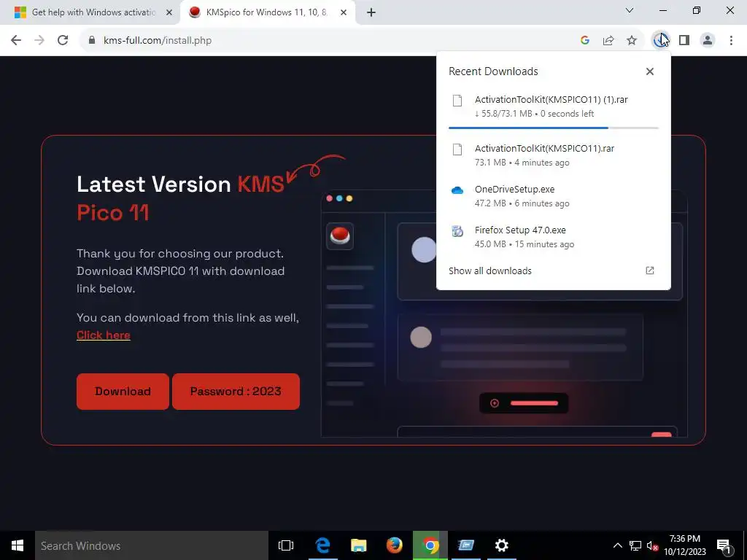Open the clock showing 7:36 PM
The height and width of the screenshot is (560, 747).
pyautogui.click(x=685, y=545)
